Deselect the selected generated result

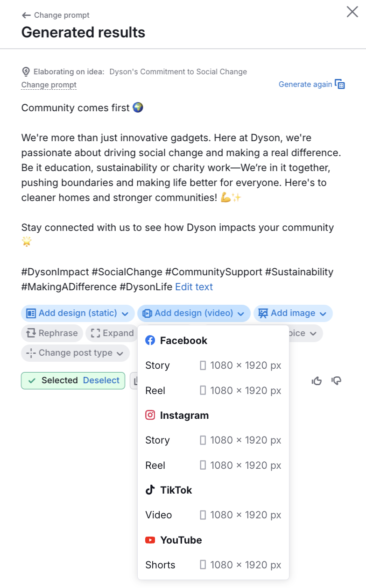pyautogui.click(x=101, y=380)
